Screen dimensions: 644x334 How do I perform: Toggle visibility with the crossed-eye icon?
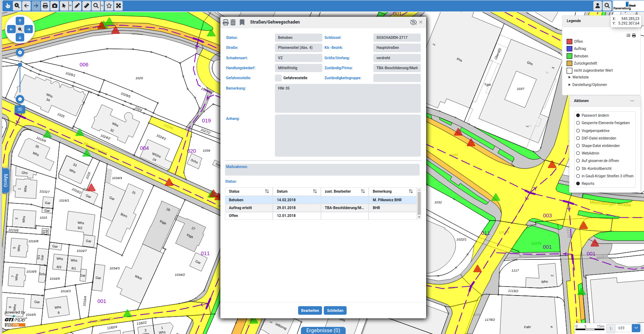pyautogui.click(x=413, y=22)
